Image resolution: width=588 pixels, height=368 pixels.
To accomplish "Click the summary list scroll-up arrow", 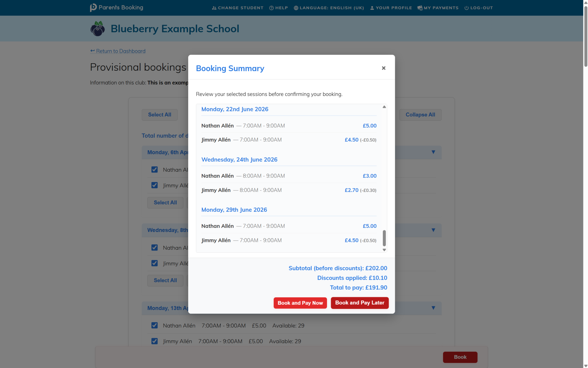I will [x=384, y=107].
